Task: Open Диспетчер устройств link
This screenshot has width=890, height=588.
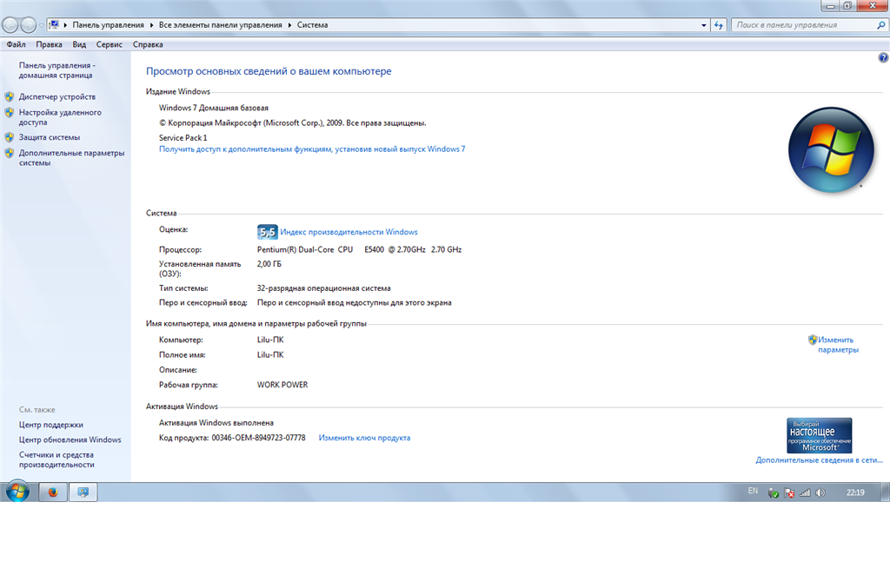Action: click(56, 97)
